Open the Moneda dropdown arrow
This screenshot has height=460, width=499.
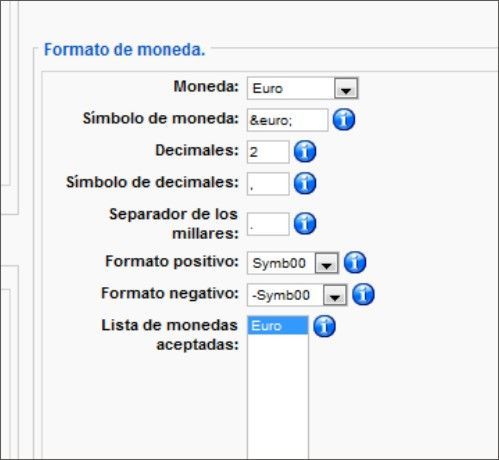pos(346,89)
